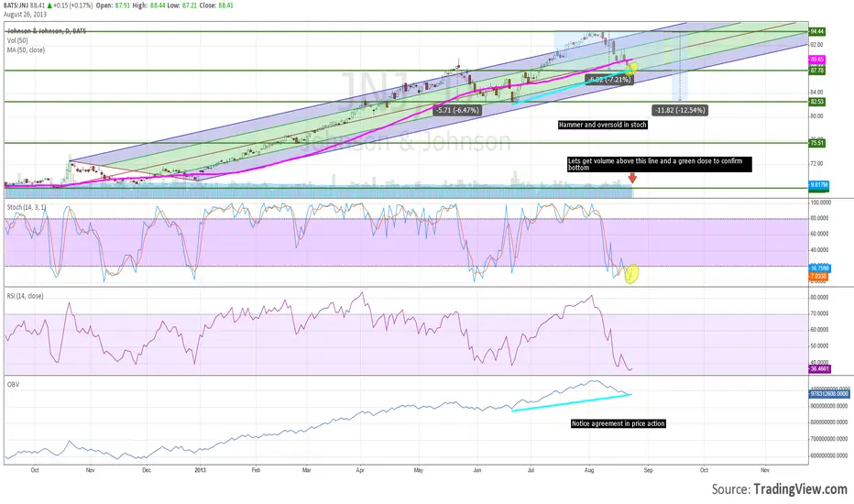The height and width of the screenshot is (504, 854).
Task: Click the 'Lets get volume above this line' note
Action: pyautogui.click(x=660, y=165)
